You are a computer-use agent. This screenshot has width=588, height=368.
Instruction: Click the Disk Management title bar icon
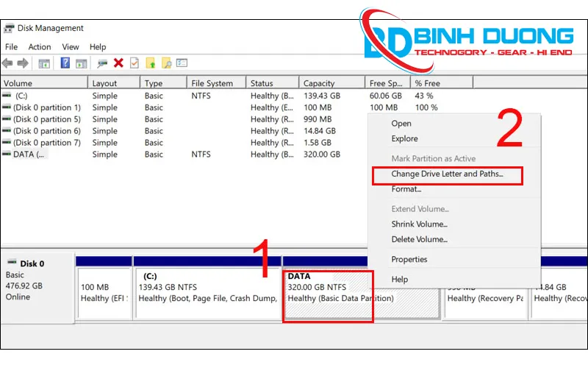9,28
